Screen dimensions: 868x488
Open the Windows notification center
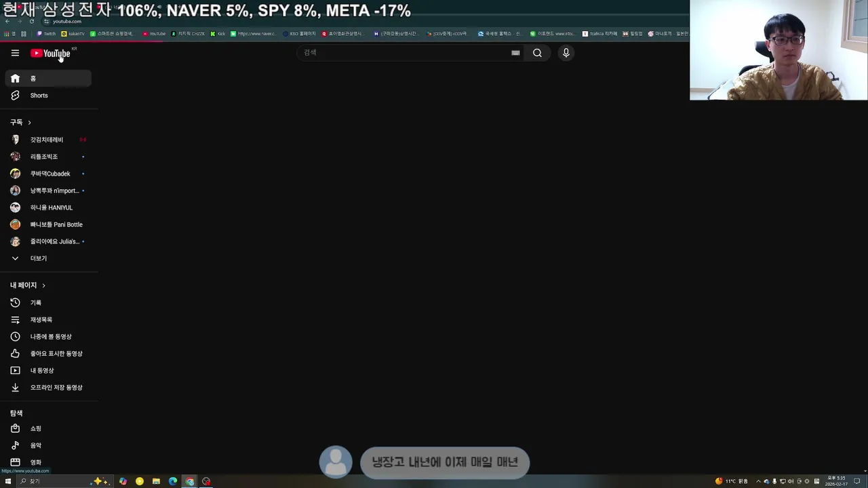click(856, 481)
